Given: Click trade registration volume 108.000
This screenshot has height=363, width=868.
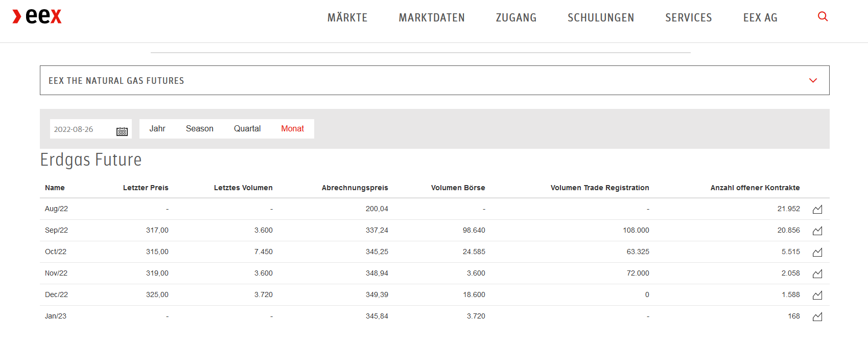Looking at the screenshot, I should pos(636,230).
